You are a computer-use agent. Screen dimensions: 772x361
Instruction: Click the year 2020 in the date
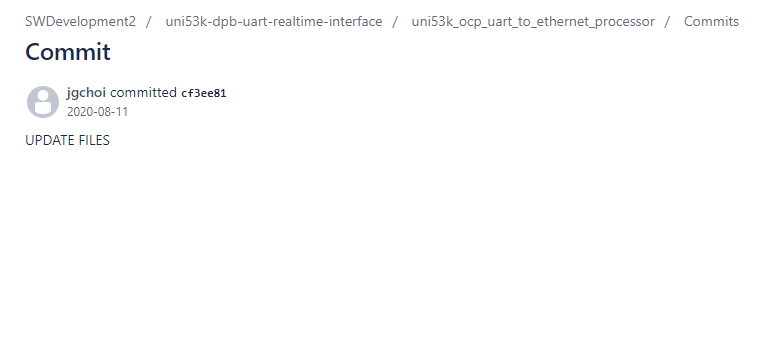click(x=78, y=112)
